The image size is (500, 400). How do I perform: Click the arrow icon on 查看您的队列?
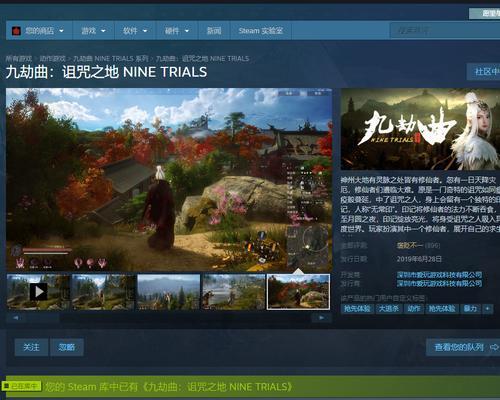point(494,347)
